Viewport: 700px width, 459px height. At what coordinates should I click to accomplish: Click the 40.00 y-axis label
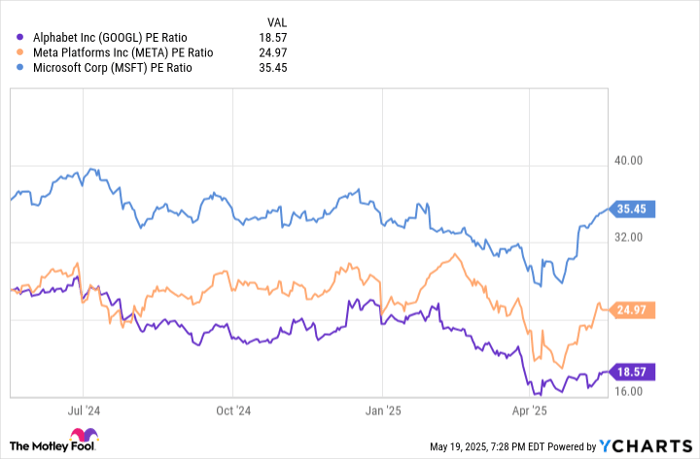[x=629, y=160]
